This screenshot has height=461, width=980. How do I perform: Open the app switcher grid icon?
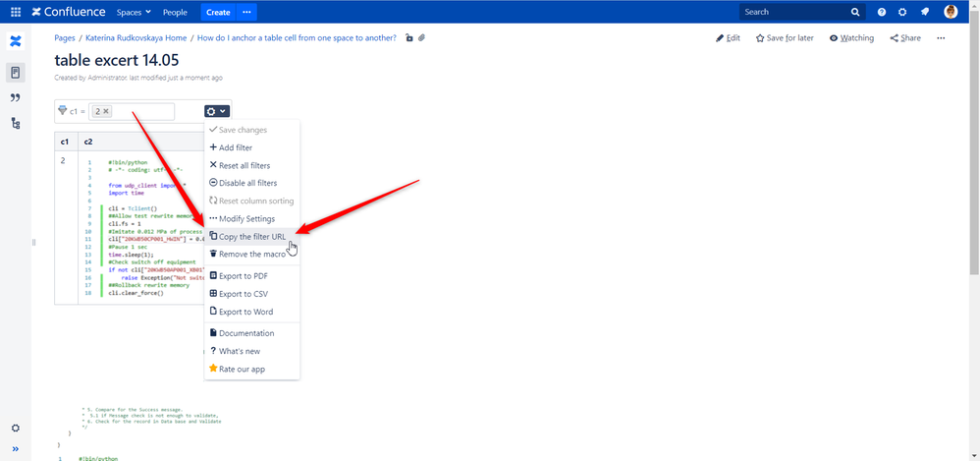click(16, 12)
